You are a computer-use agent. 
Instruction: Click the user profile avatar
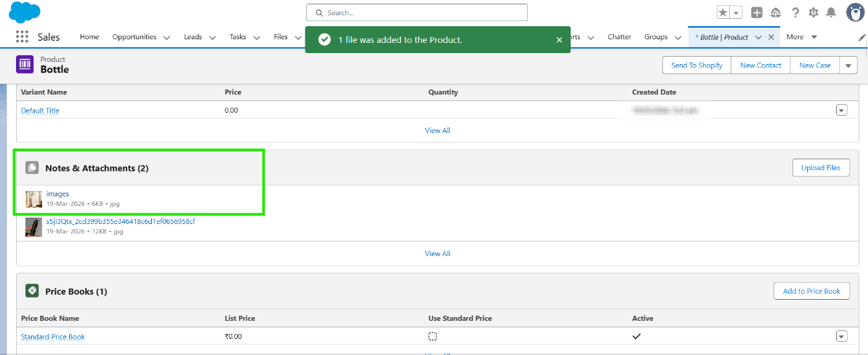coord(856,12)
